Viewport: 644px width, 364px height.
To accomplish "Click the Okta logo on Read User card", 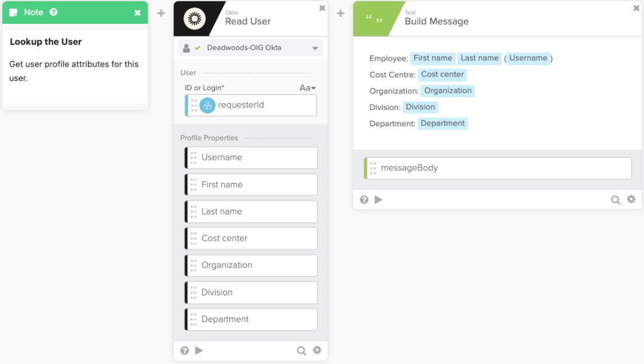I will click(x=194, y=19).
